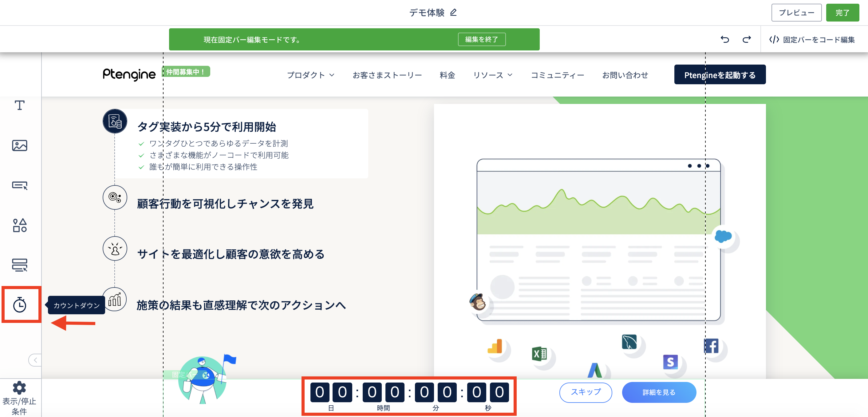Select the Button element tool in sidebar

click(x=20, y=185)
